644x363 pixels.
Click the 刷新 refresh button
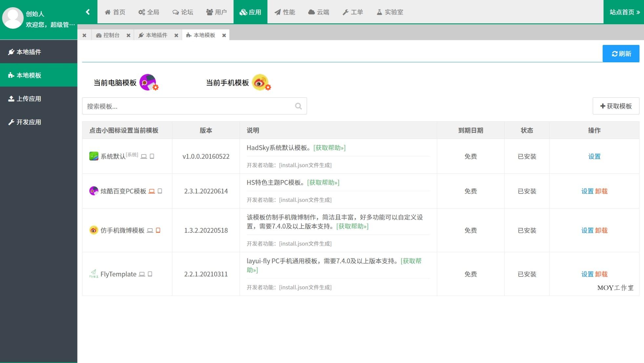click(x=621, y=53)
